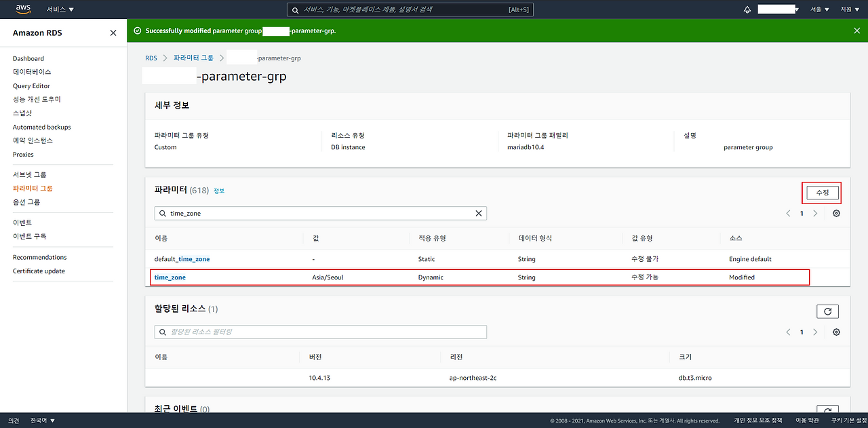Go to next page of parameters
Screen dimensions: 868x428
point(815,213)
